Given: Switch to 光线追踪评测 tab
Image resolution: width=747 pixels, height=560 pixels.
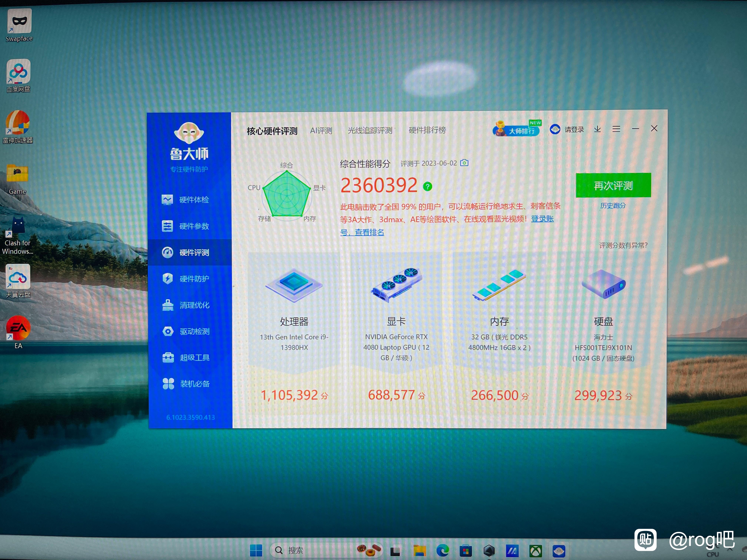Looking at the screenshot, I should pyautogui.click(x=370, y=130).
